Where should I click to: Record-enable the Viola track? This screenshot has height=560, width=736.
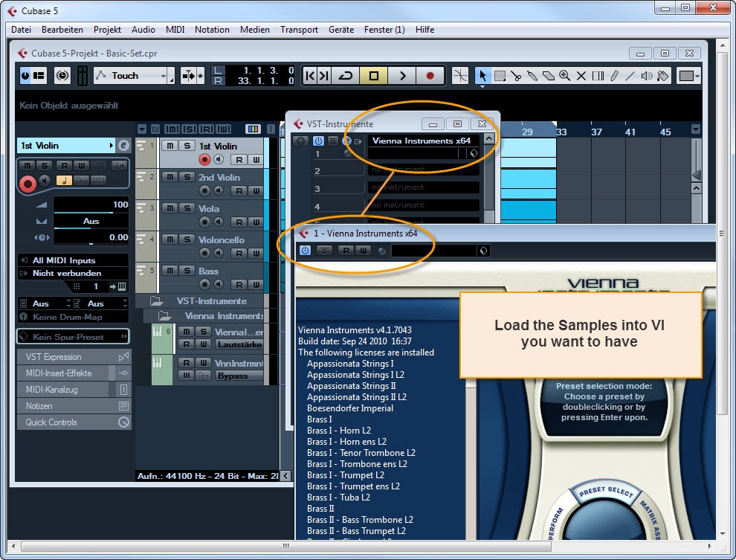pos(204,222)
